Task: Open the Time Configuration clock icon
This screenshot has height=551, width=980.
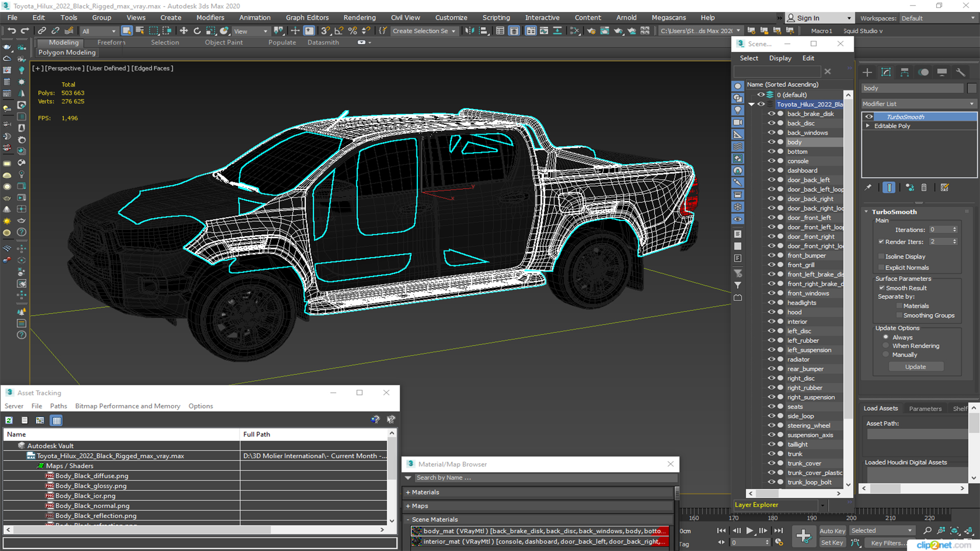Action: 779,542
